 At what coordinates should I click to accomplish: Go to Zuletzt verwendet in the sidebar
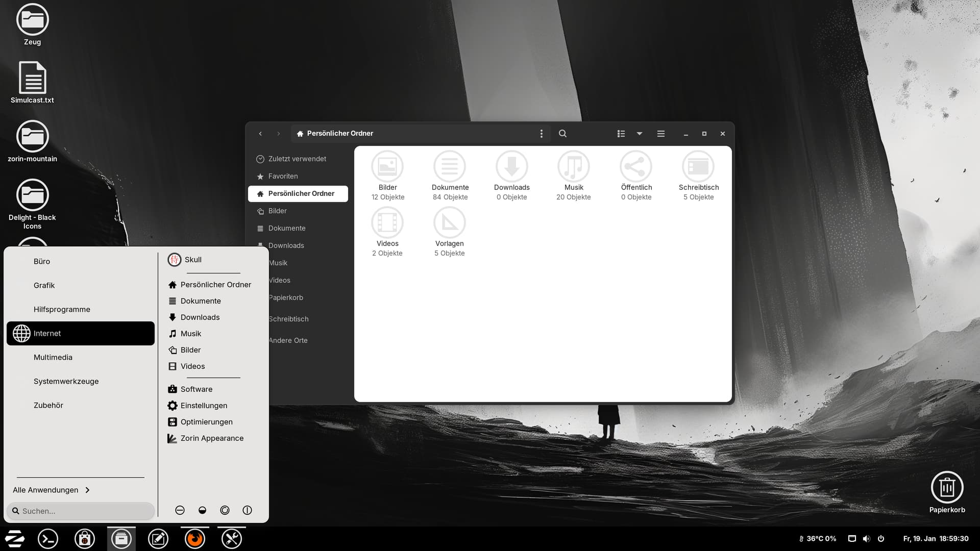tap(297, 159)
